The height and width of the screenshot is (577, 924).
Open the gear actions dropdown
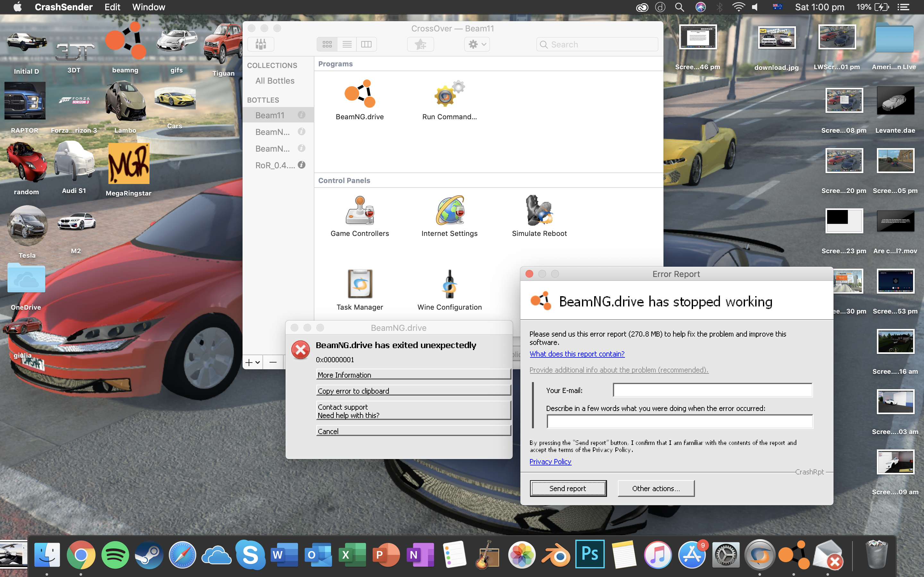pyautogui.click(x=477, y=44)
